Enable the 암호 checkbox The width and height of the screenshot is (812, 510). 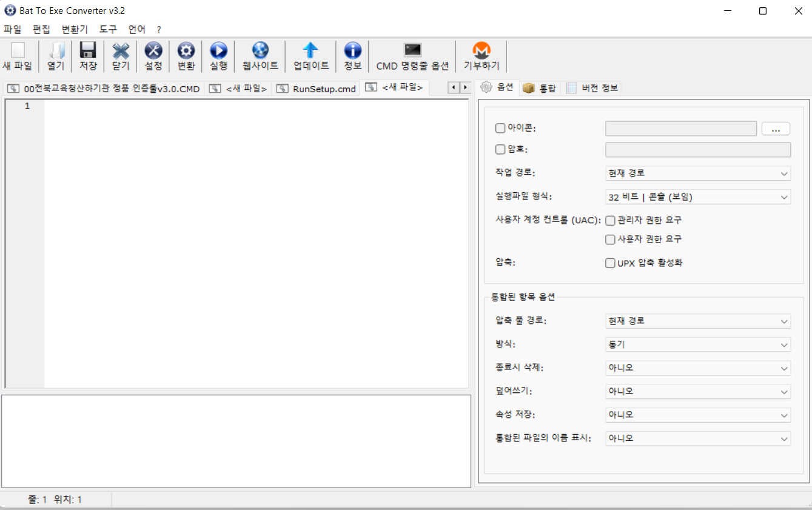tap(500, 149)
